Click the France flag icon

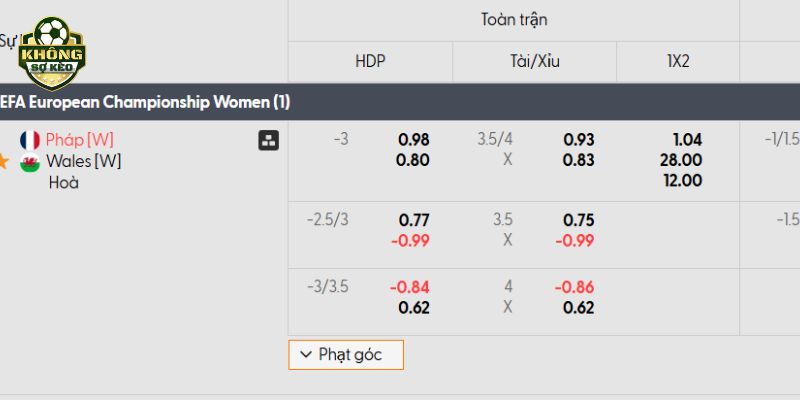(x=30, y=140)
